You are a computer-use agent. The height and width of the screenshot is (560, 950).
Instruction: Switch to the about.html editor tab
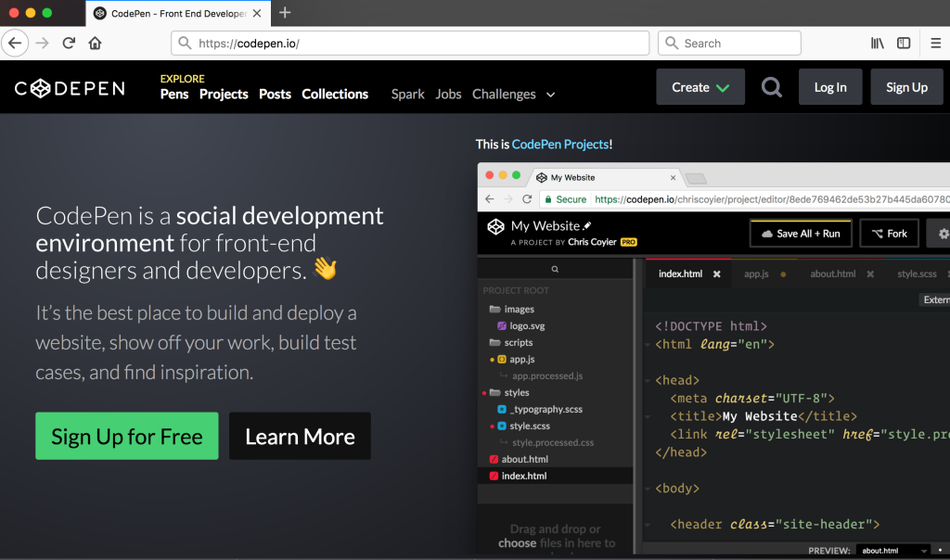pos(833,274)
